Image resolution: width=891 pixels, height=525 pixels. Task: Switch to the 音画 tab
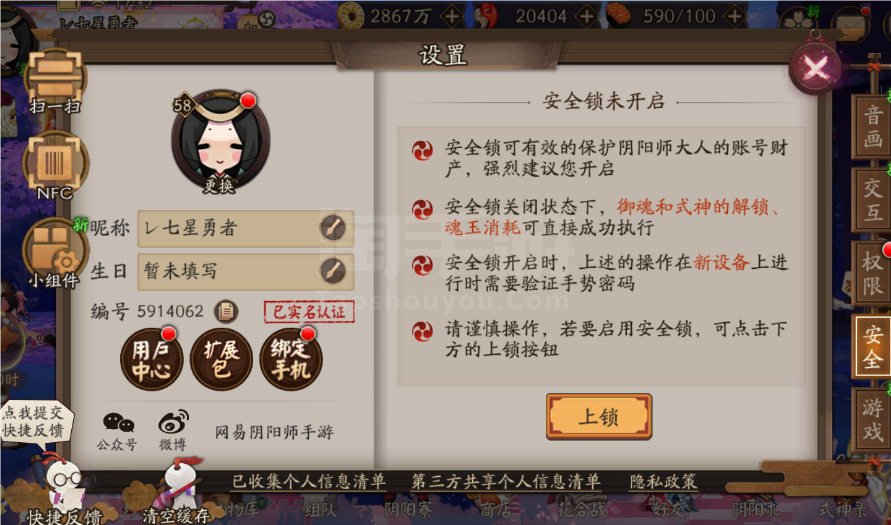pyautogui.click(x=872, y=126)
